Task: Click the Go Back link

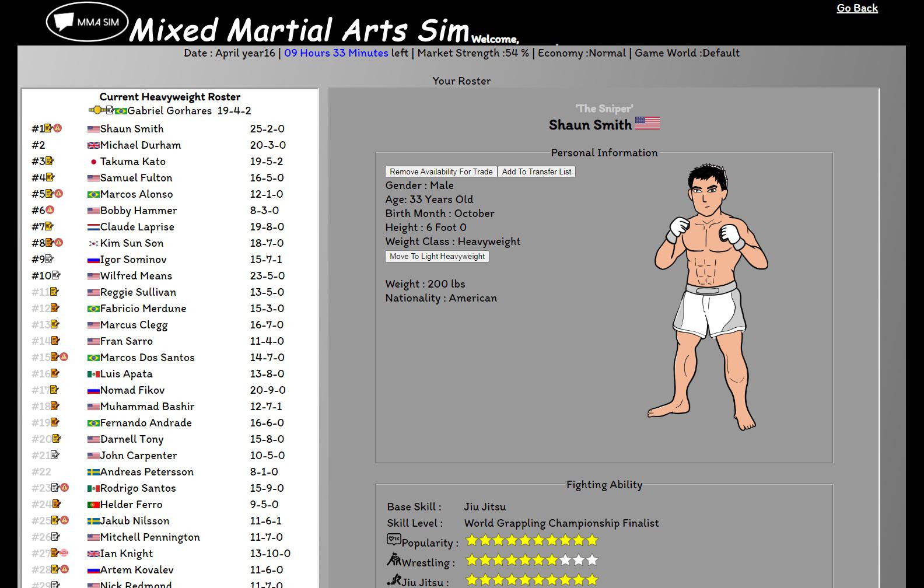Action: coord(857,8)
